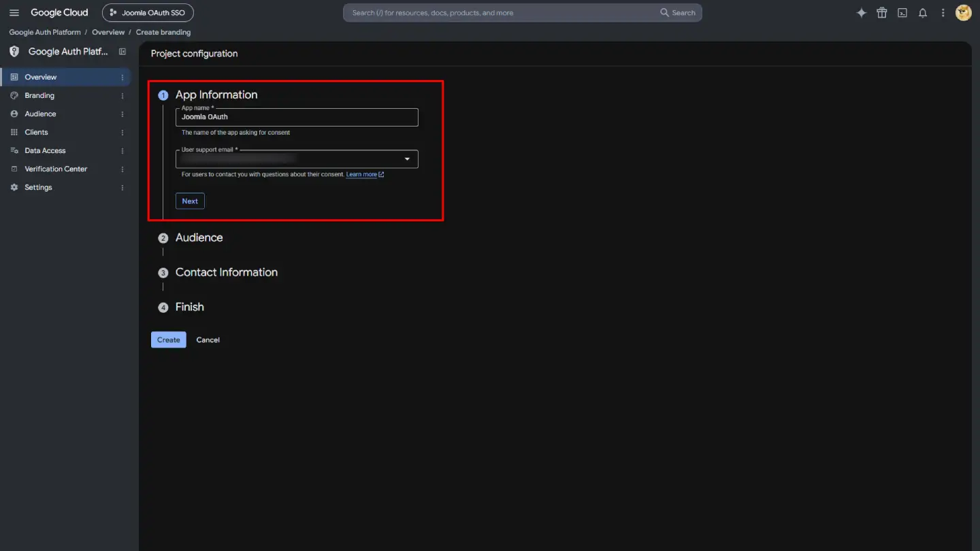Image resolution: width=980 pixels, height=551 pixels.
Task: Open the Joomla OAuth SSO project picker
Action: (x=148, y=13)
